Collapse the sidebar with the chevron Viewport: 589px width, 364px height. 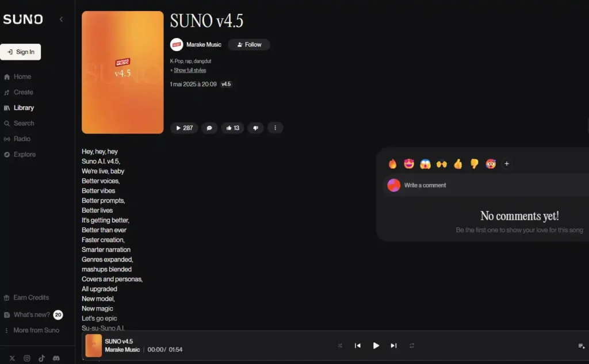click(x=61, y=20)
